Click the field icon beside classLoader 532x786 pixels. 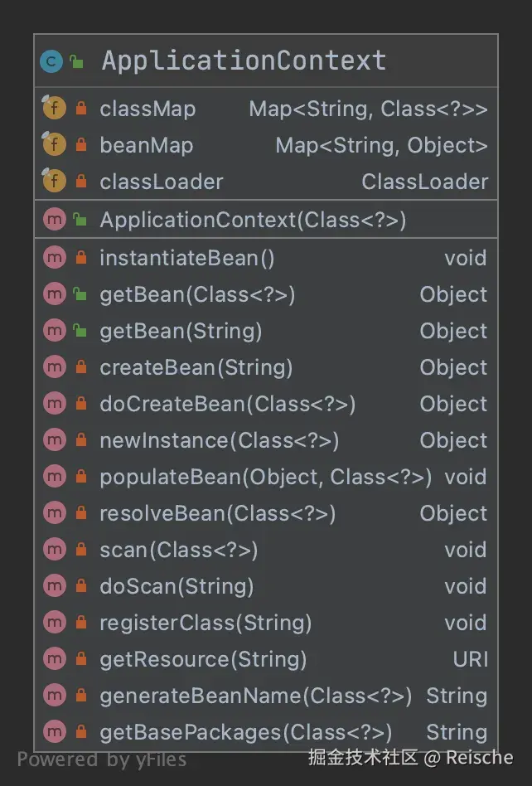click(x=54, y=182)
